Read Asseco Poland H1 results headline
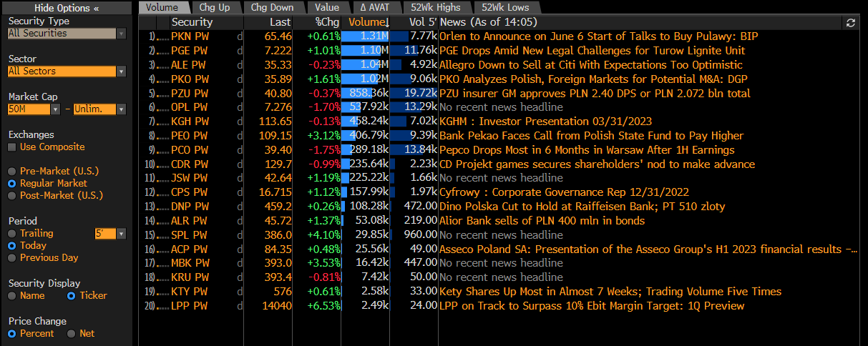 (648, 249)
